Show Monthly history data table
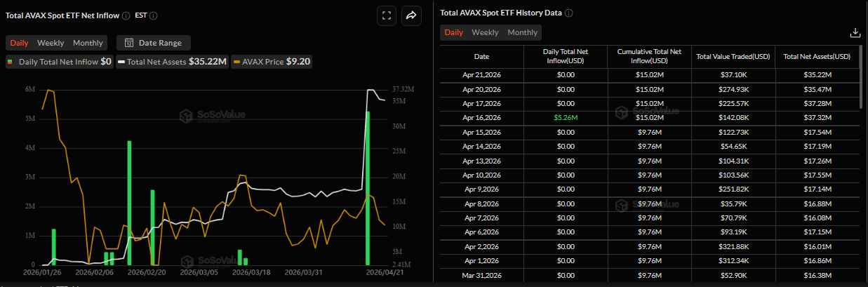Screen dimensions: 868x287 [522, 32]
